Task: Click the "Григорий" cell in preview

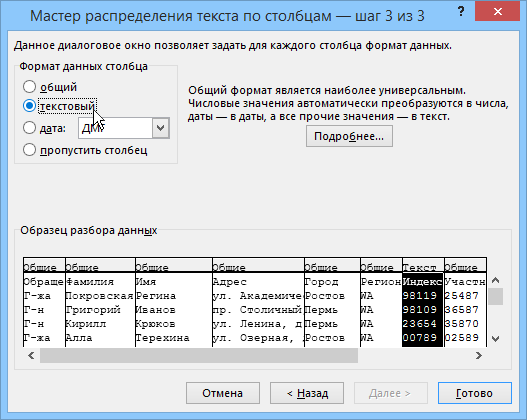Action: (93, 309)
